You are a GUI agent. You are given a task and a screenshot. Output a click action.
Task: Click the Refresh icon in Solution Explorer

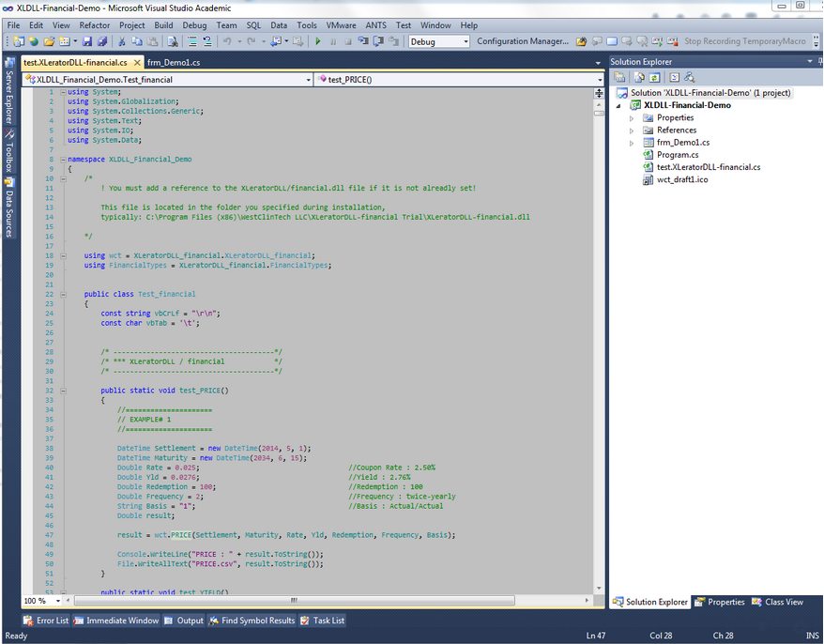click(654, 77)
